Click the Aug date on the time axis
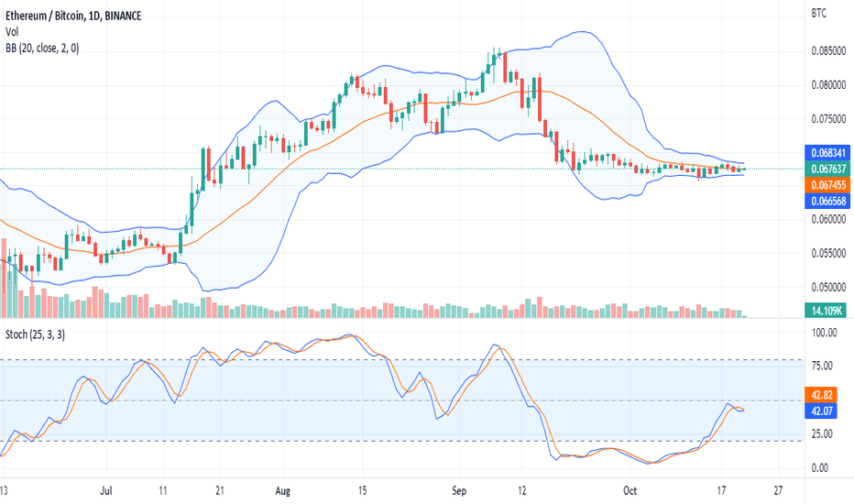 tap(282, 491)
